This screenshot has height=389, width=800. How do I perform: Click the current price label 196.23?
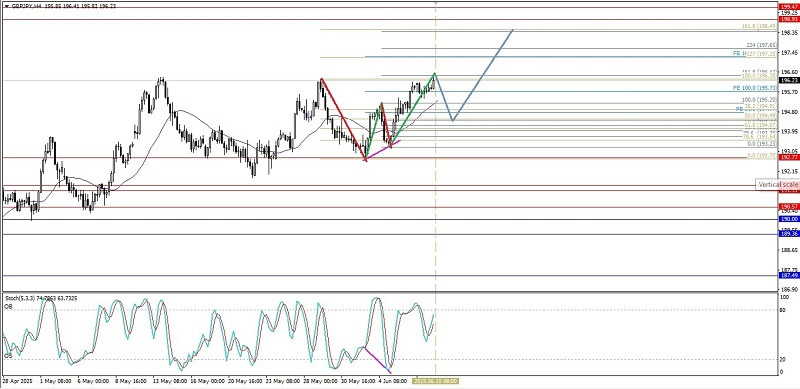(789, 80)
